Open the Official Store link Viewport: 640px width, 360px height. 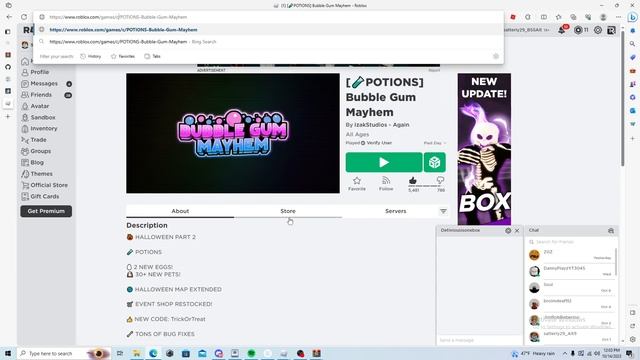(44, 185)
